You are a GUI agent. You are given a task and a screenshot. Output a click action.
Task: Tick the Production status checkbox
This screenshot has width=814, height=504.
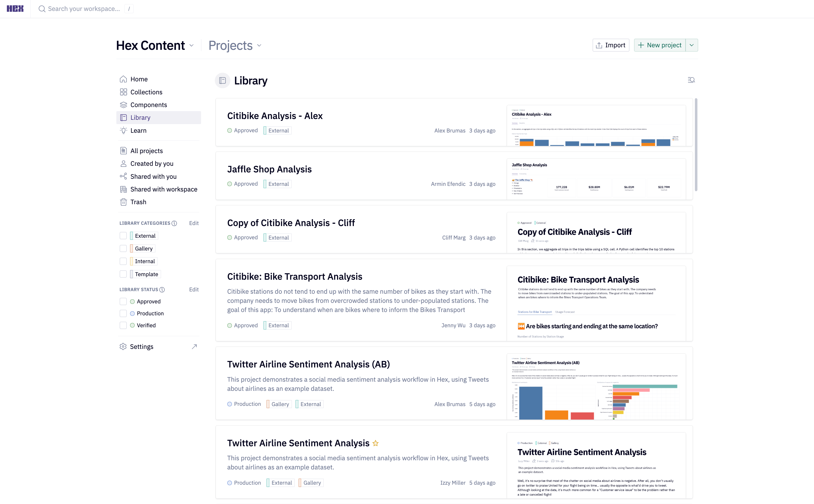tap(123, 313)
